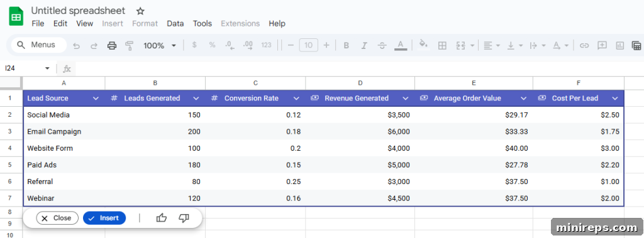
Task: Format as percent
Action: coord(213,45)
